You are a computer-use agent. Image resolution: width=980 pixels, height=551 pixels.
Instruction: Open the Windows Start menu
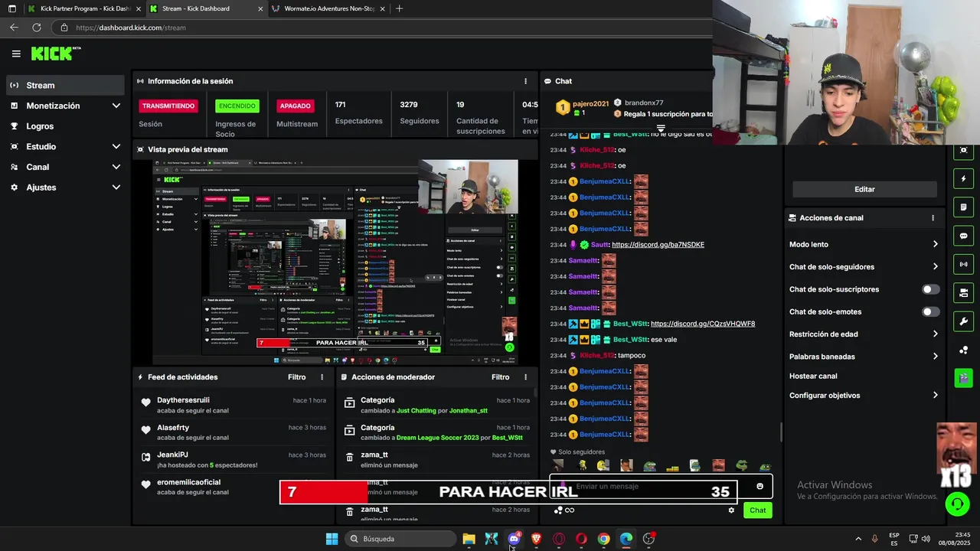[x=332, y=539]
